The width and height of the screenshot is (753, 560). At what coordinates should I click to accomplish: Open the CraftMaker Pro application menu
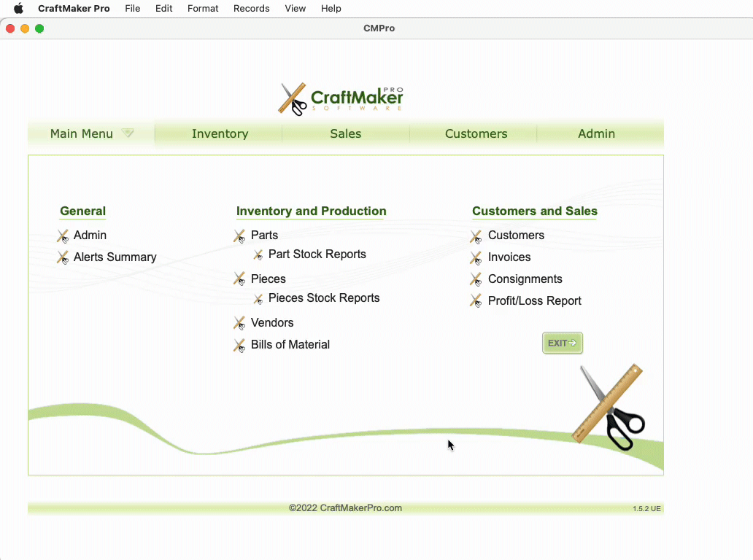click(74, 8)
